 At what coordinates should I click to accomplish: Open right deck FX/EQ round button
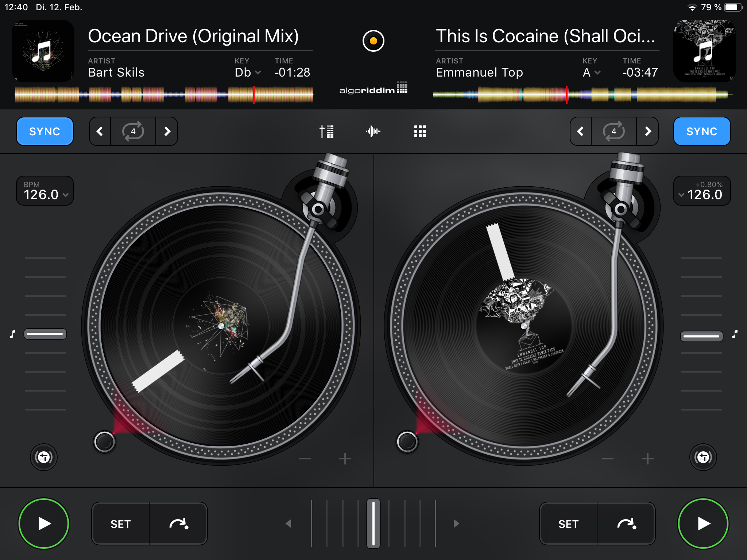point(703,457)
